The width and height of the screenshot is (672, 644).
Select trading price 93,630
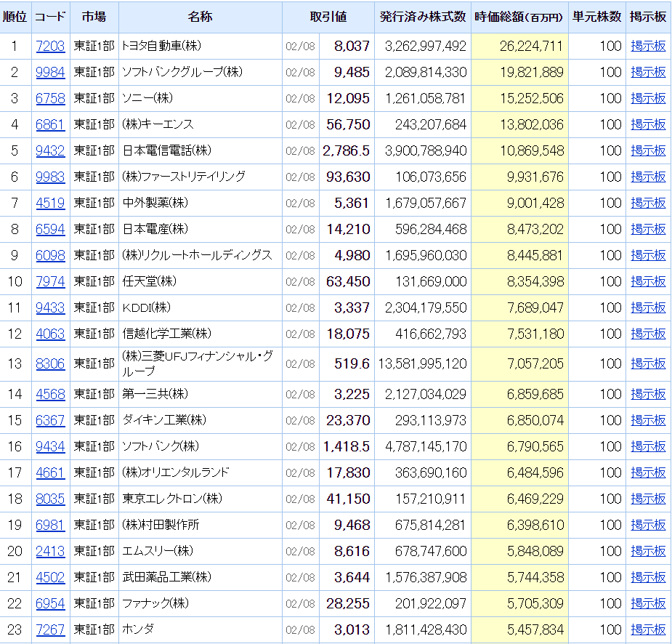coord(348,177)
